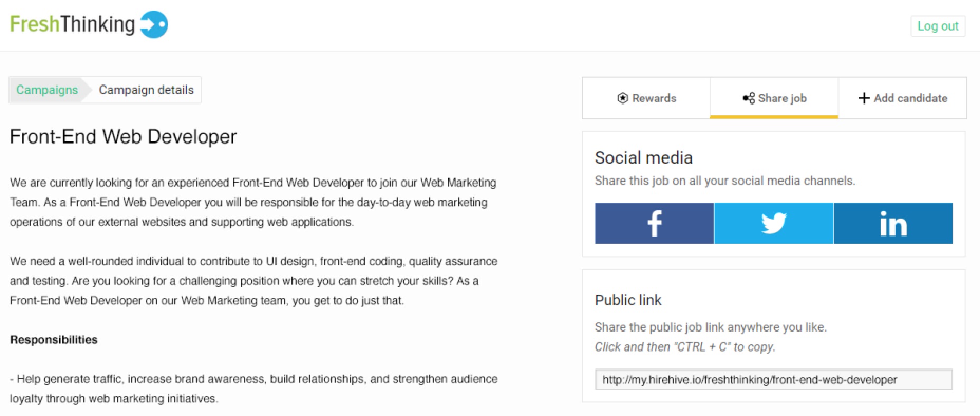Switch to the Share job tab

click(x=775, y=98)
